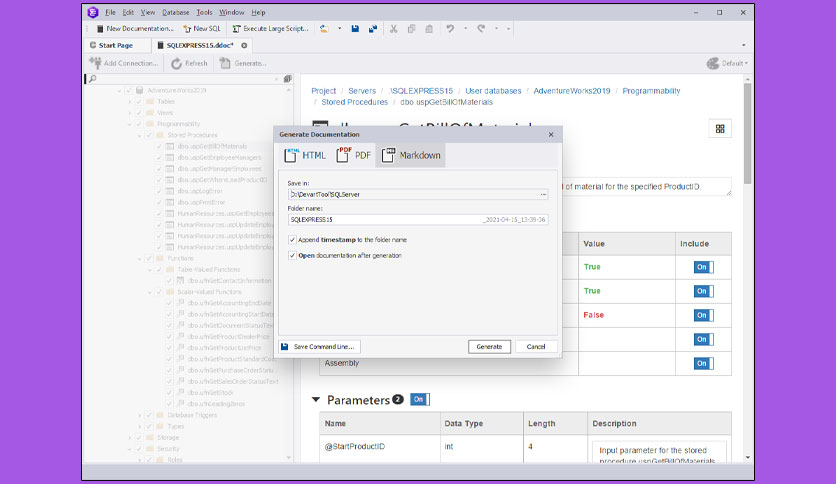Open the Redo history dropdown arrow

pyautogui.click(x=496, y=29)
